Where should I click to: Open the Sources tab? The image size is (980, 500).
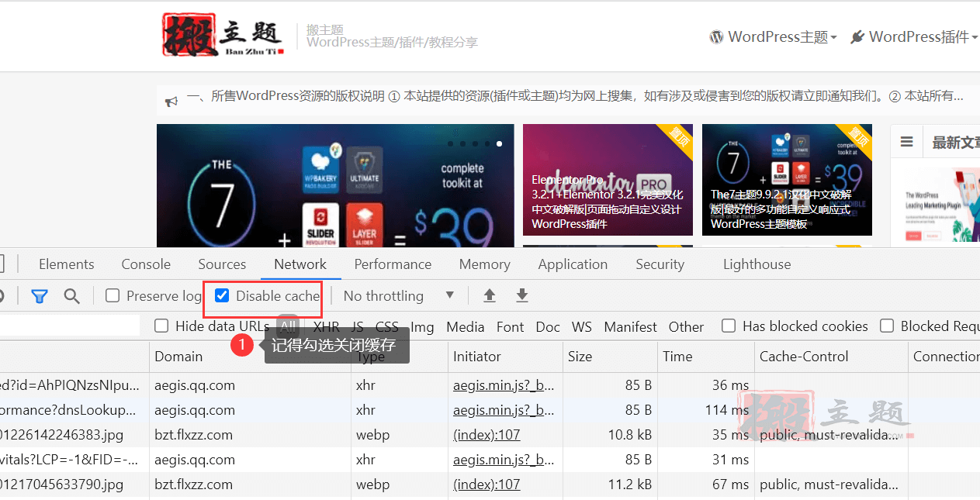[x=222, y=264]
